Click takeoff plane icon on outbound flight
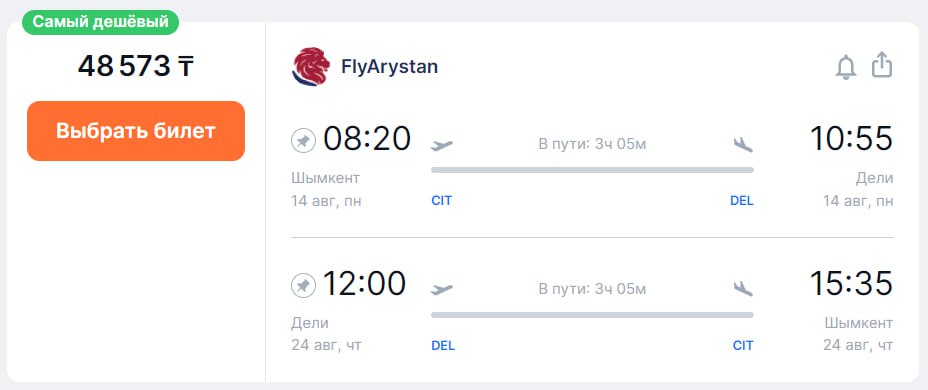 [x=442, y=144]
